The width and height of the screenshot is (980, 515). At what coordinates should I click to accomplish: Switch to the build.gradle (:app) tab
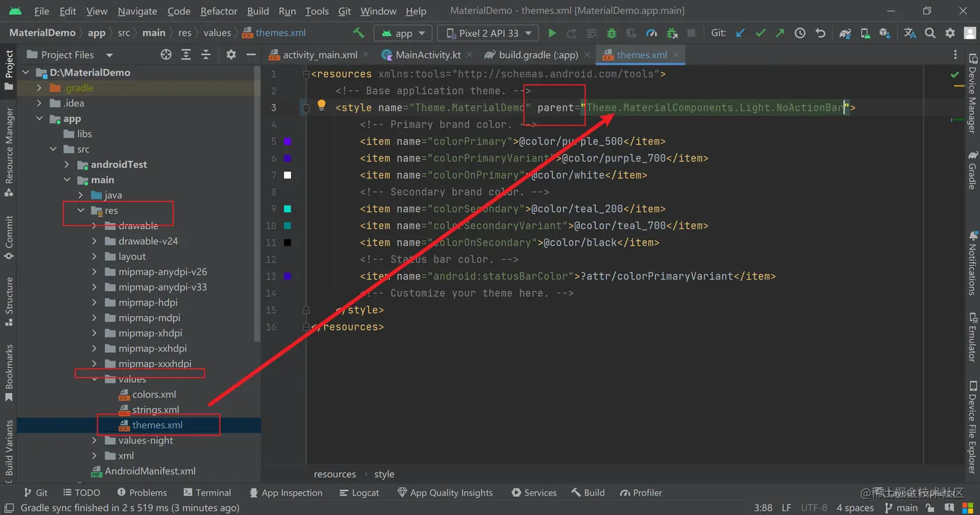[x=538, y=55]
